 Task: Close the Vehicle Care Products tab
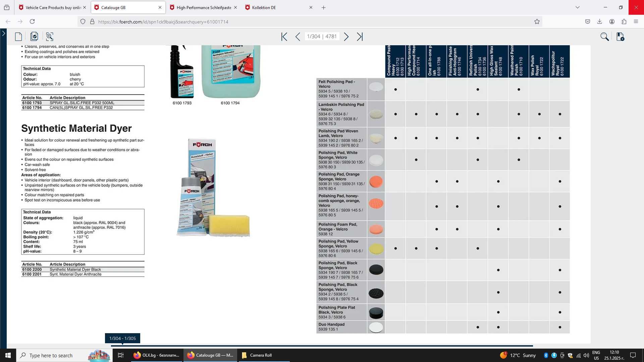(x=85, y=7)
